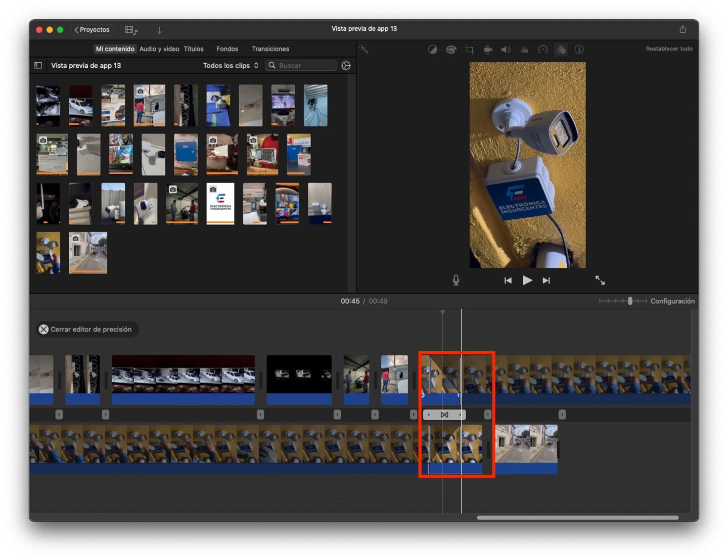Open the volume speaker tool
The width and height of the screenshot is (728, 560).
click(506, 49)
